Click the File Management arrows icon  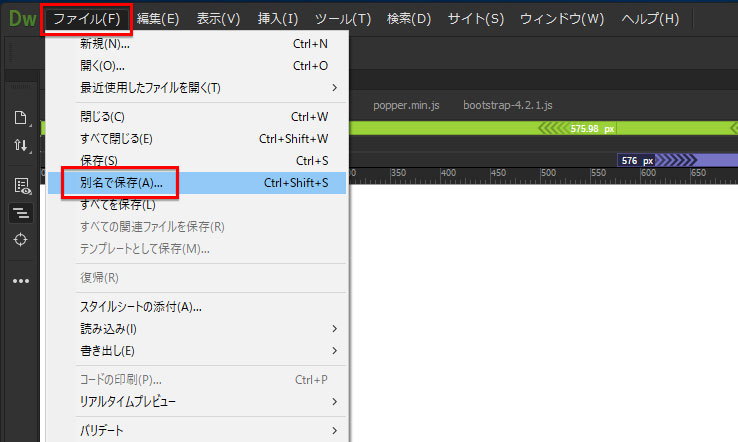[20, 146]
